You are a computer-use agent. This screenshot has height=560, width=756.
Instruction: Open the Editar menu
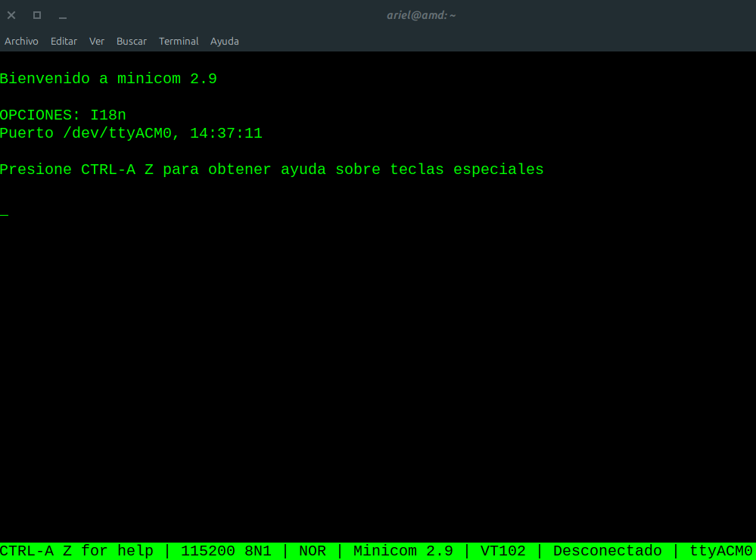(x=64, y=41)
